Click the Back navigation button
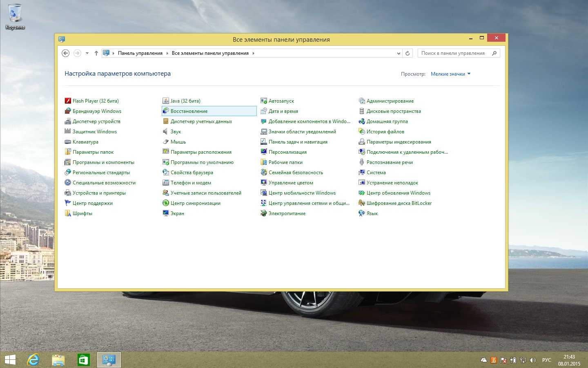The height and width of the screenshot is (368, 588). click(x=65, y=53)
